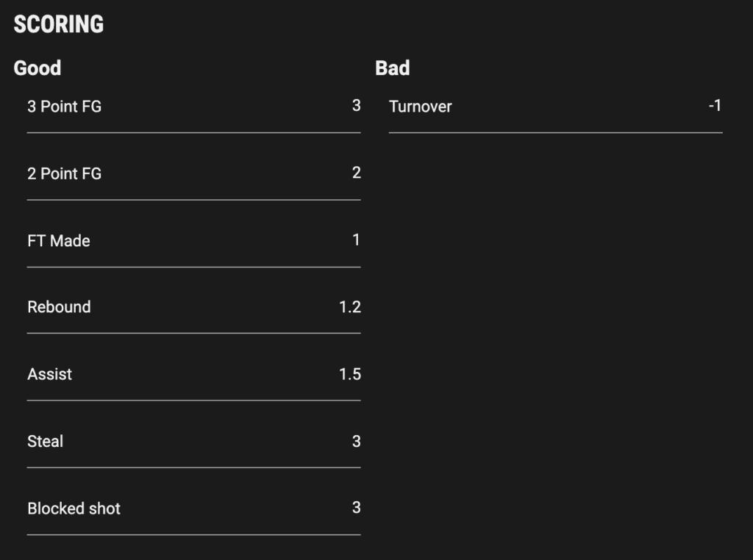Select the Turnover label

coord(420,106)
